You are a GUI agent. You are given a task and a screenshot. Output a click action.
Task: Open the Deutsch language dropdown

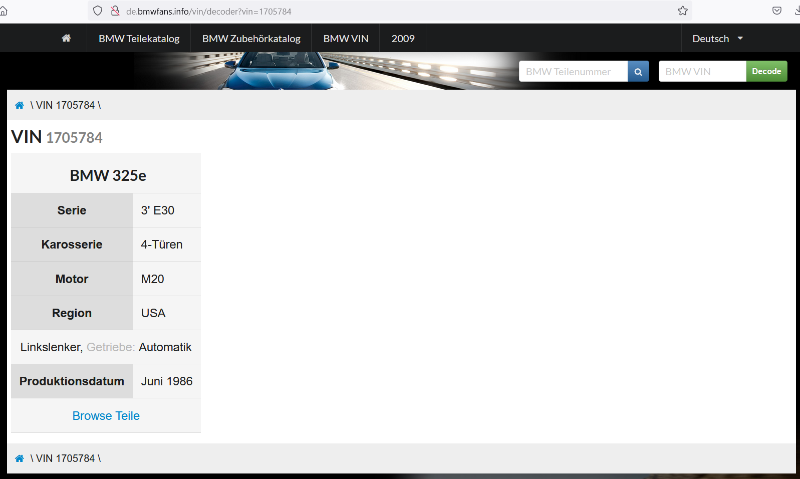coord(718,38)
